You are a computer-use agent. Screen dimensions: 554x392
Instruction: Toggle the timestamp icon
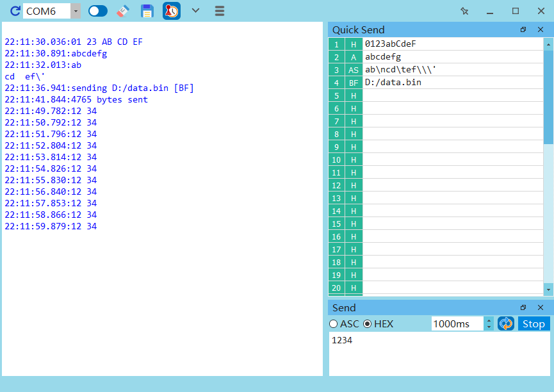(172, 11)
